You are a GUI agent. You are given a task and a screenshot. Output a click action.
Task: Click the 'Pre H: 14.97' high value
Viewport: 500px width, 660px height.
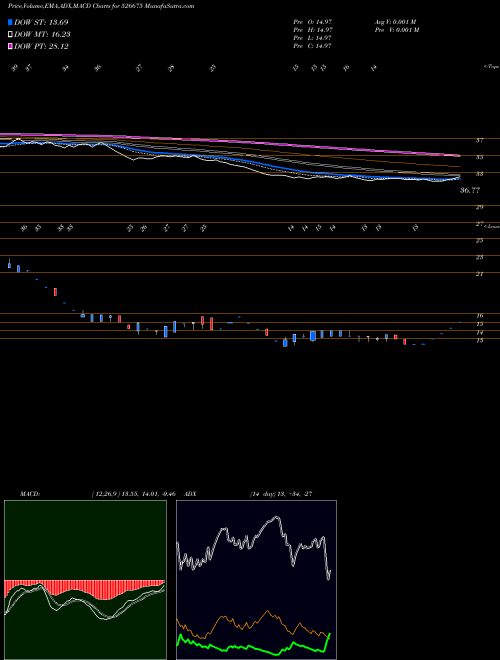point(313,30)
